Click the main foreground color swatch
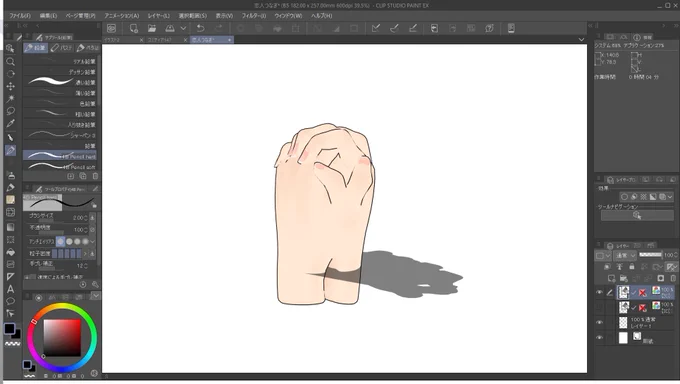 point(10,328)
